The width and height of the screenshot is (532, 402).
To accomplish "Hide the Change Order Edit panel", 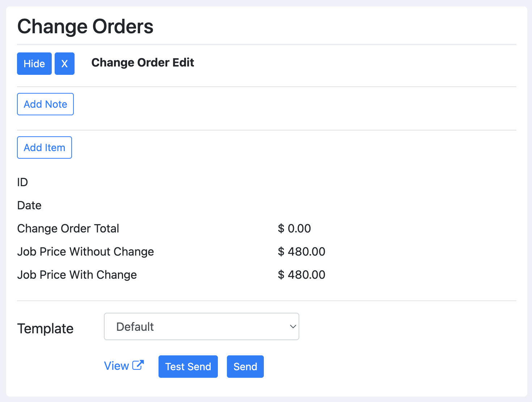I will point(34,64).
